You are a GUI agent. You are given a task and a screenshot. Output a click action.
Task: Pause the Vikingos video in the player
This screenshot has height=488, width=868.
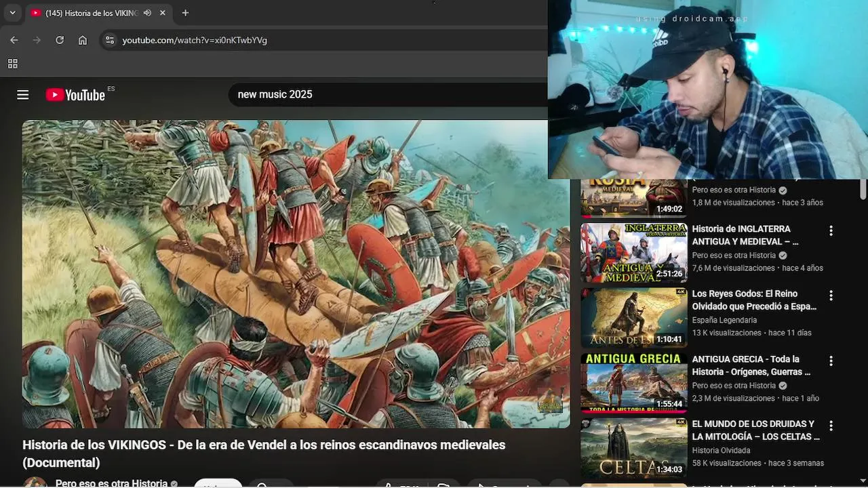point(296,274)
